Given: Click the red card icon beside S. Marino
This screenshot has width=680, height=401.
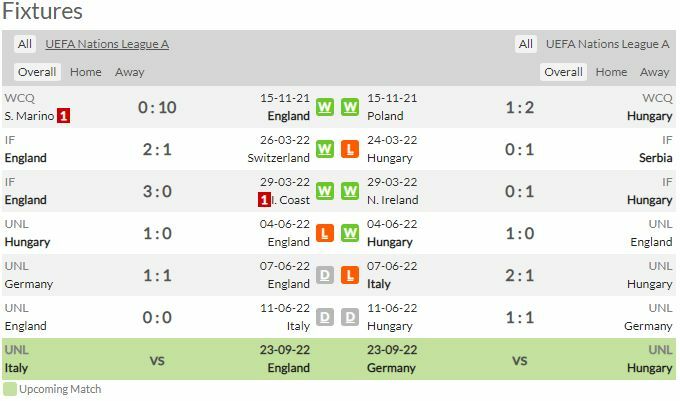Looking at the screenshot, I should 64,116.
